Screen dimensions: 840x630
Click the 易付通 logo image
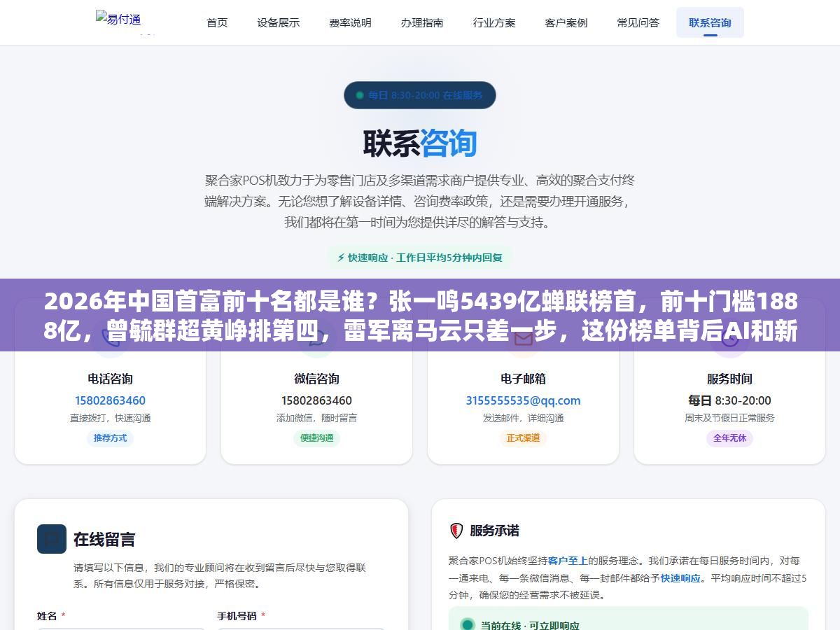click(119, 18)
